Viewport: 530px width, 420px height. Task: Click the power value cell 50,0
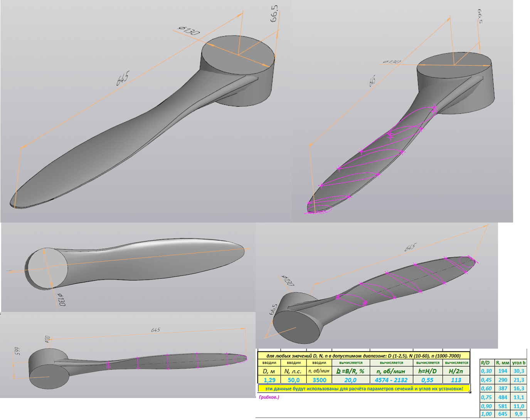(294, 380)
